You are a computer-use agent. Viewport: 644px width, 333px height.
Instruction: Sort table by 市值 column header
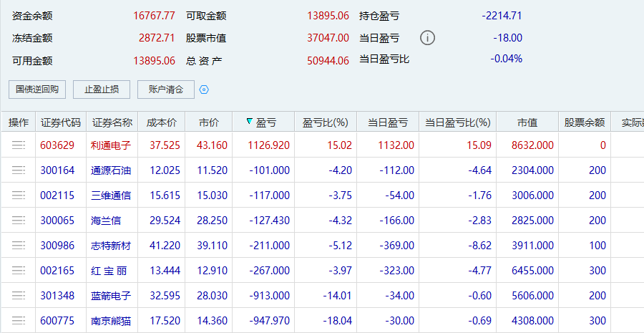coord(527,122)
